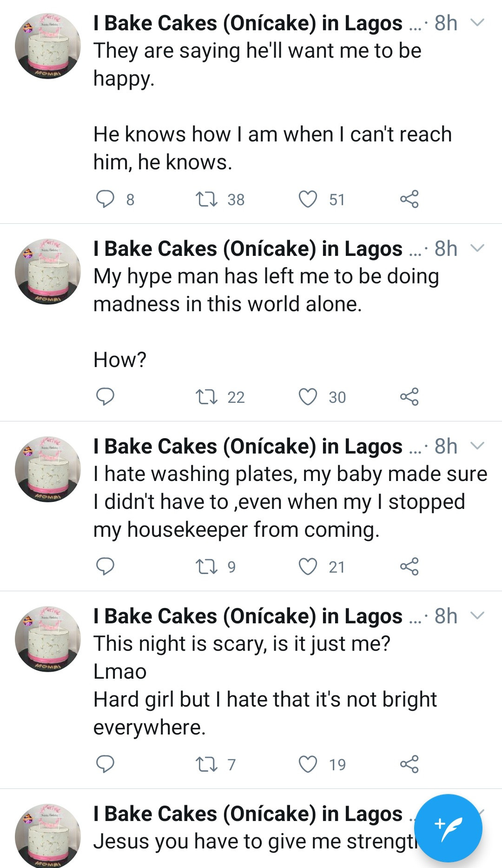Like the tweet with 51 likes
The image size is (502, 868).
point(308,199)
